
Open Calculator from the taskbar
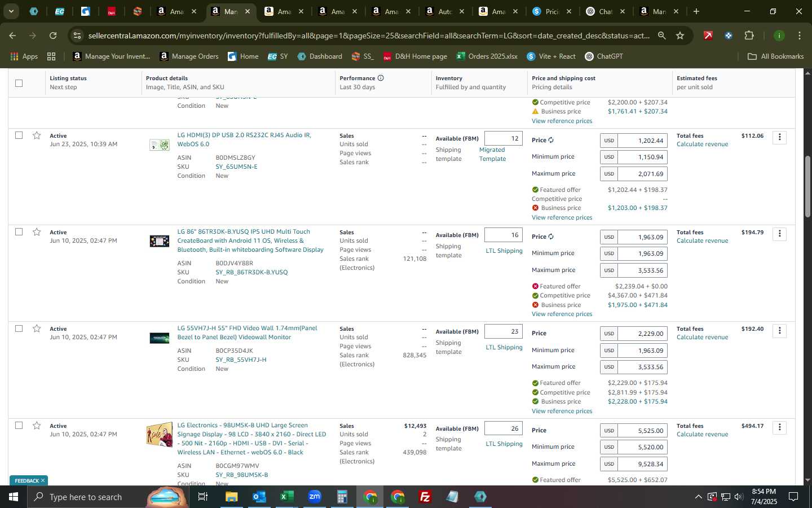tap(342, 497)
